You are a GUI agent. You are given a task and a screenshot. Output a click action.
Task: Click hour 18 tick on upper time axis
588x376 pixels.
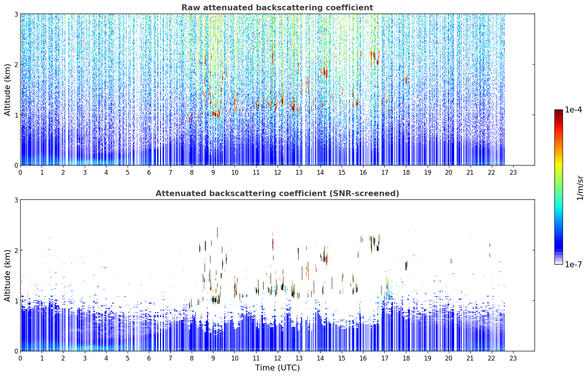pyautogui.click(x=406, y=172)
